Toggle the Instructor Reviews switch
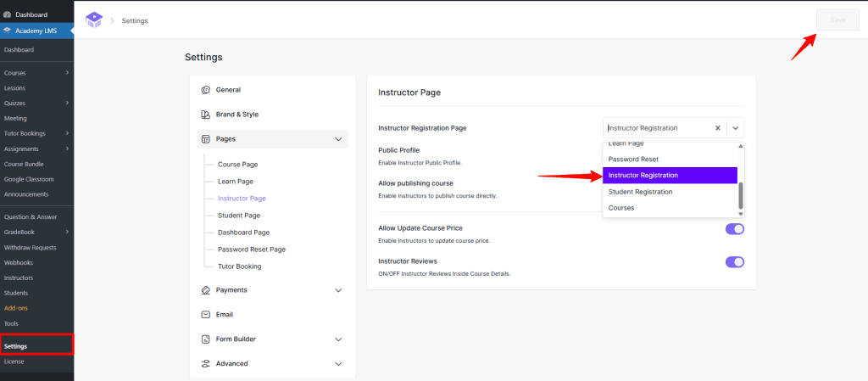The width and height of the screenshot is (868, 381). [x=735, y=262]
